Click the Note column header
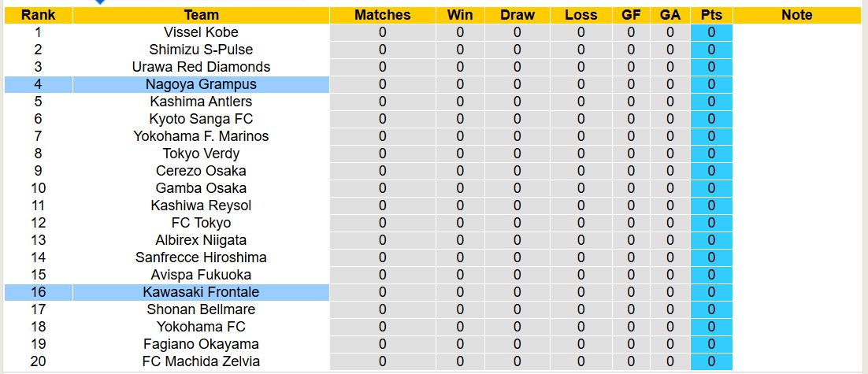 (796, 15)
